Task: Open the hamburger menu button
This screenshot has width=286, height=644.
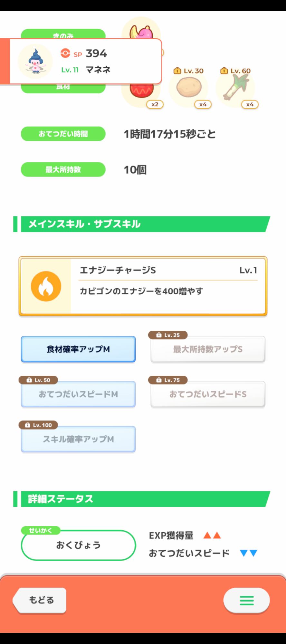Action: [x=247, y=600]
